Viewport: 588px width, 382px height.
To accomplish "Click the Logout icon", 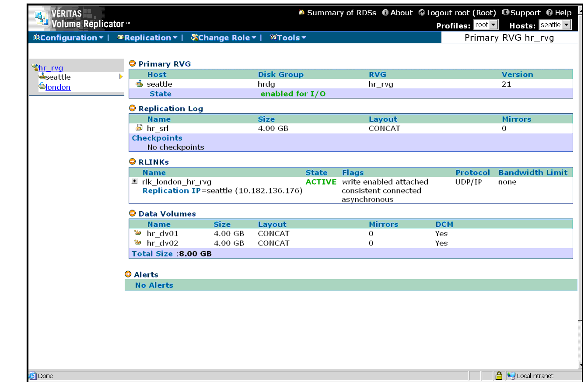I will [422, 12].
